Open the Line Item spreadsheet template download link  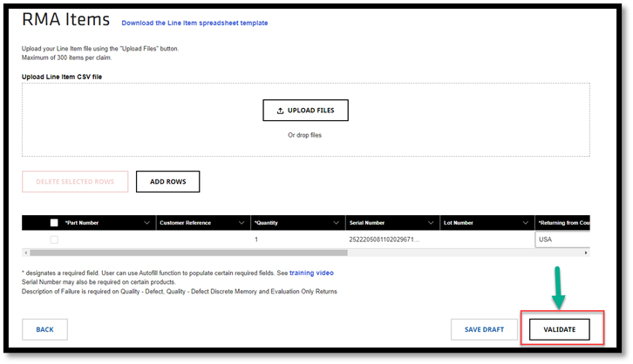[194, 23]
